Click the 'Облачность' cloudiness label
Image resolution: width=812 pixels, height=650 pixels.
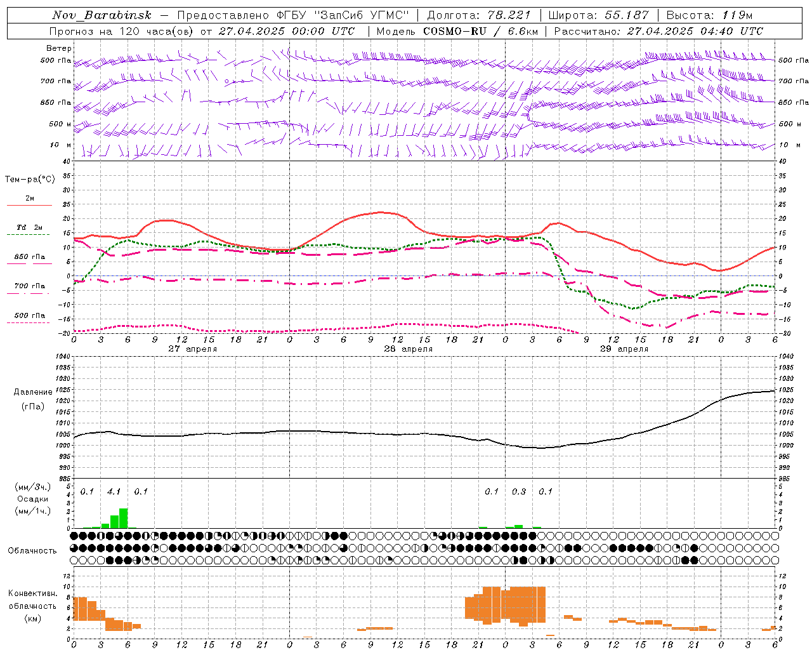pos(32,551)
